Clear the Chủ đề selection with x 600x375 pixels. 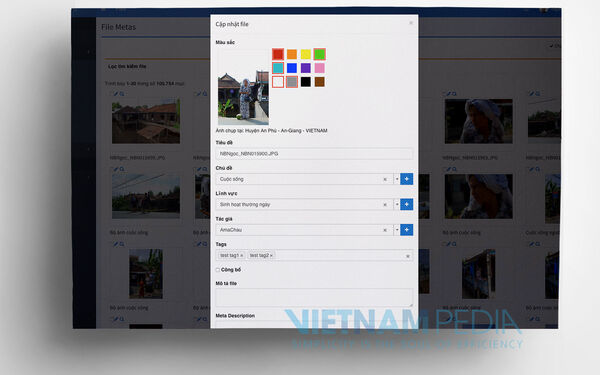click(x=385, y=179)
